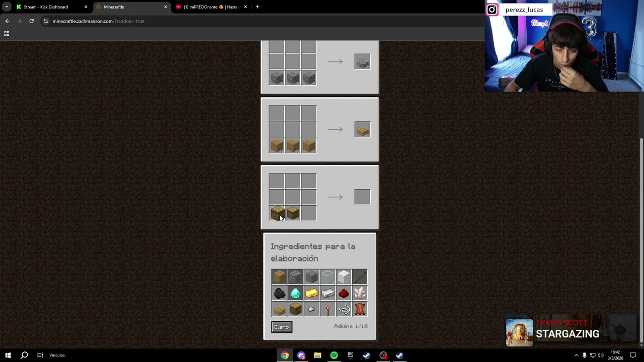Click oak log in current crafting grid's bottom-left
This screenshot has width=644, height=362.
point(277,214)
